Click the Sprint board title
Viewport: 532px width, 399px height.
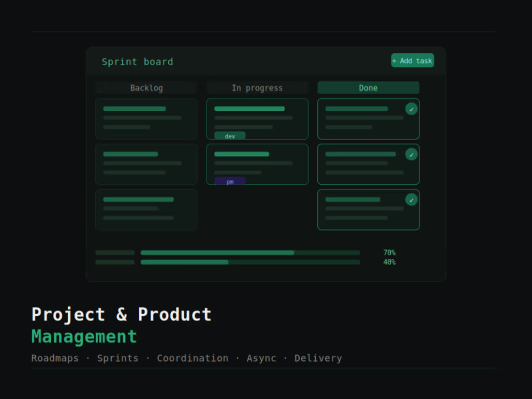(137, 62)
